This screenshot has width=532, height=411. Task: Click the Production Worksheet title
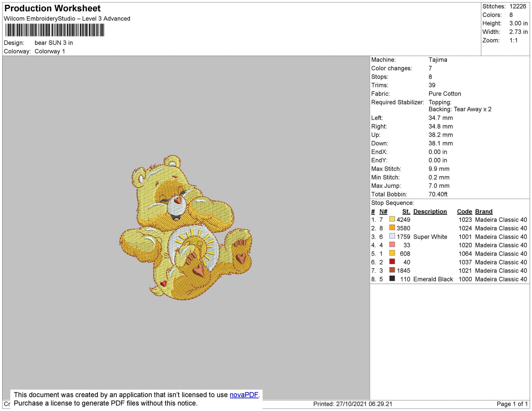pyautogui.click(x=52, y=8)
